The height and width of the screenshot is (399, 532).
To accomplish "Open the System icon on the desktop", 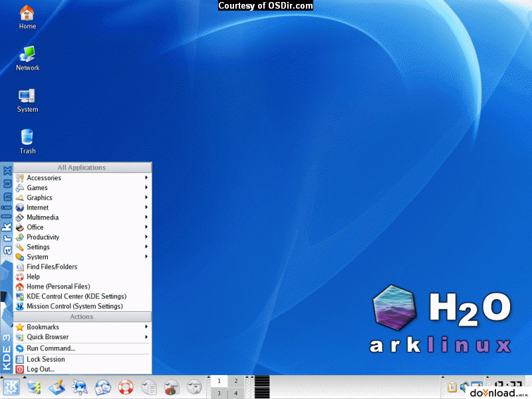I will [x=27, y=100].
